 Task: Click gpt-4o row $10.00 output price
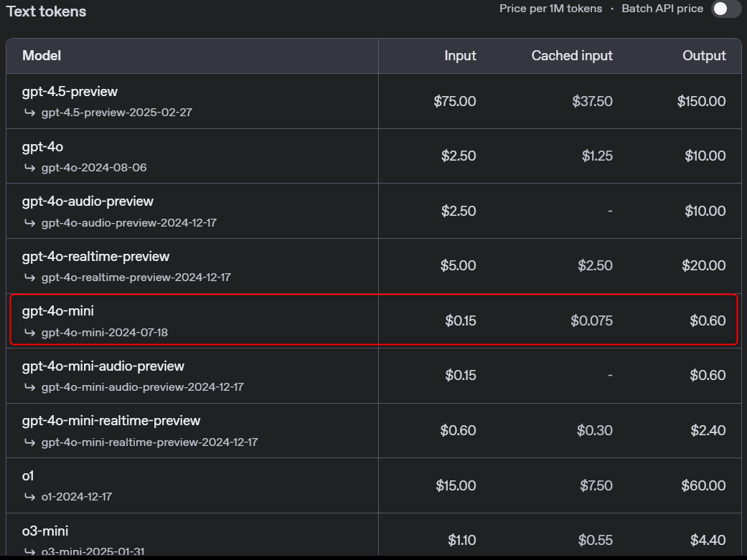click(x=705, y=156)
